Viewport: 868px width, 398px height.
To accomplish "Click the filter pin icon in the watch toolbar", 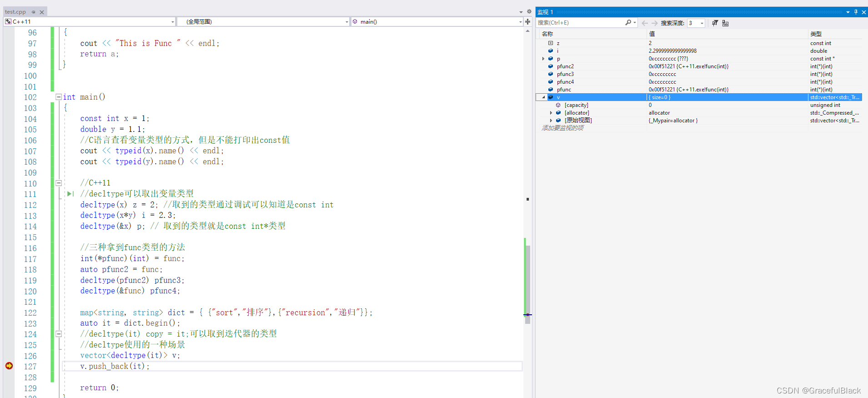I will [715, 23].
